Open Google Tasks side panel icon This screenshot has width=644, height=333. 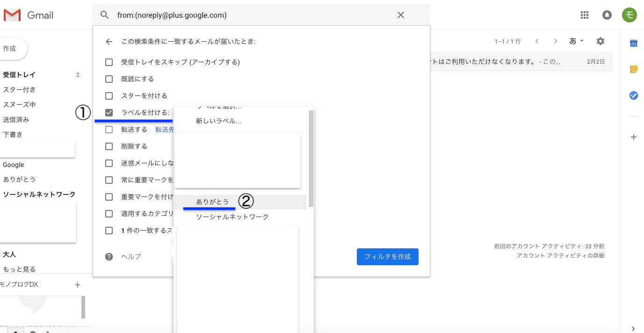633,95
